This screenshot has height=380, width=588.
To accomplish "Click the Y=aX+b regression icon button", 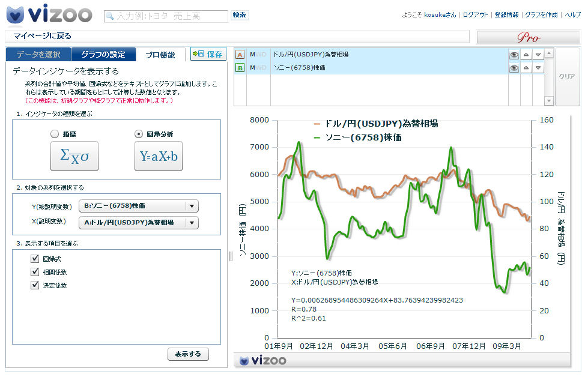I will (x=158, y=156).
